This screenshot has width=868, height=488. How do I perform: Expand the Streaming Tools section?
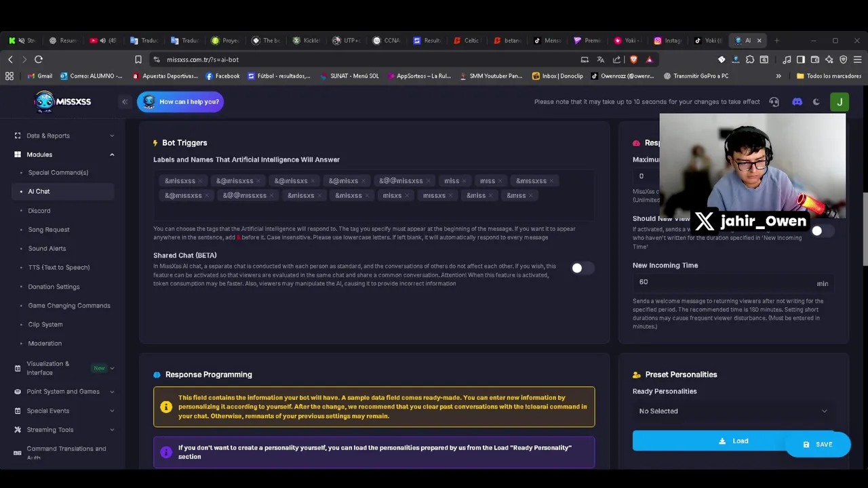pyautogui.click(x=112, y=430)
